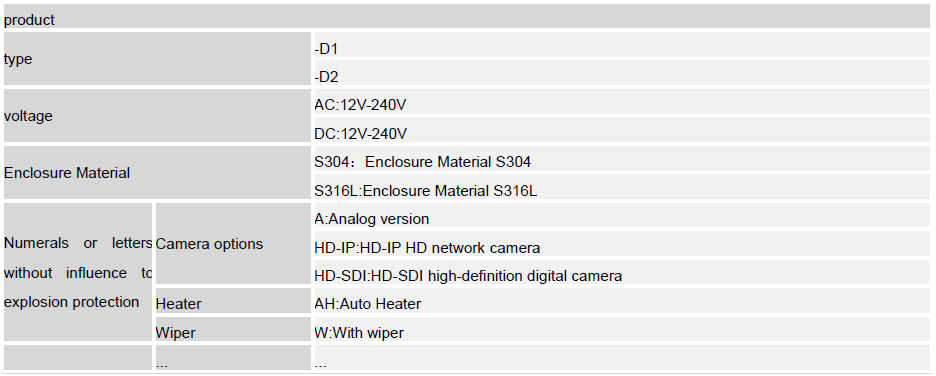Select the 'Wiper' label cell
The image size is (936, 376).
(233, 329)
